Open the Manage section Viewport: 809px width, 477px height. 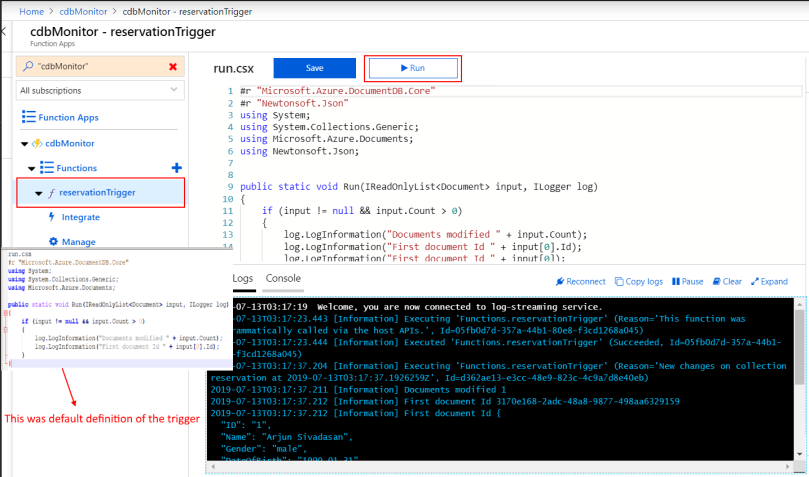click(x=78, y=241)
